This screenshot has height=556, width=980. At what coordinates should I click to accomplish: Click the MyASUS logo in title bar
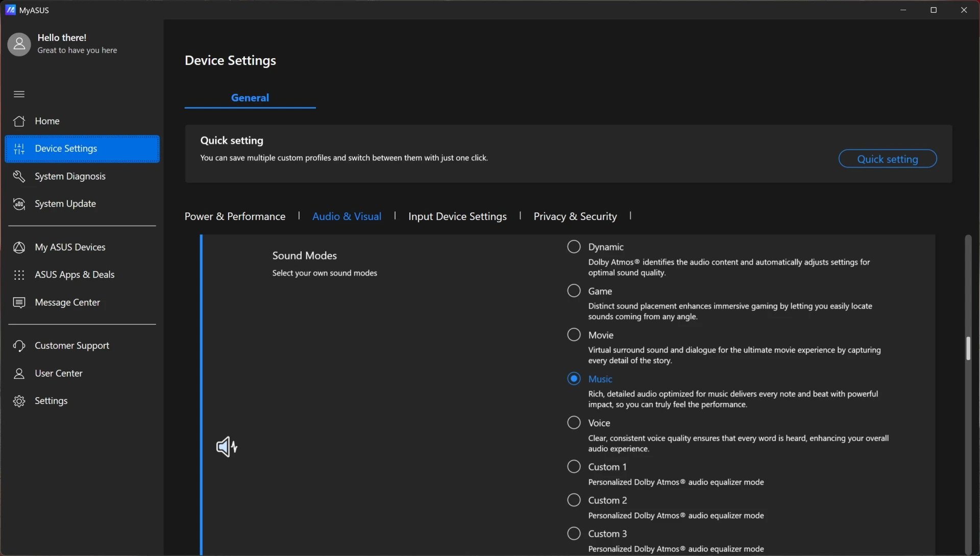coord(10,10)
